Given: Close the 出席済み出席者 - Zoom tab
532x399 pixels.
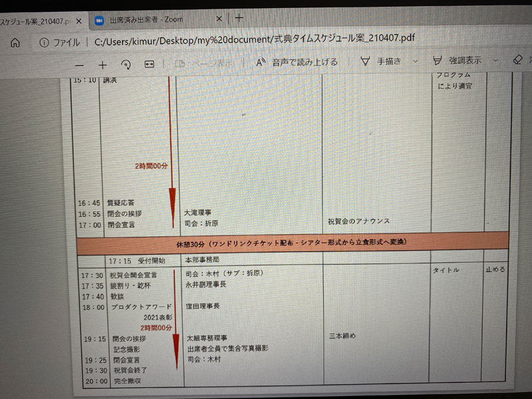Looking at the screenshot, I should [219, 19].
